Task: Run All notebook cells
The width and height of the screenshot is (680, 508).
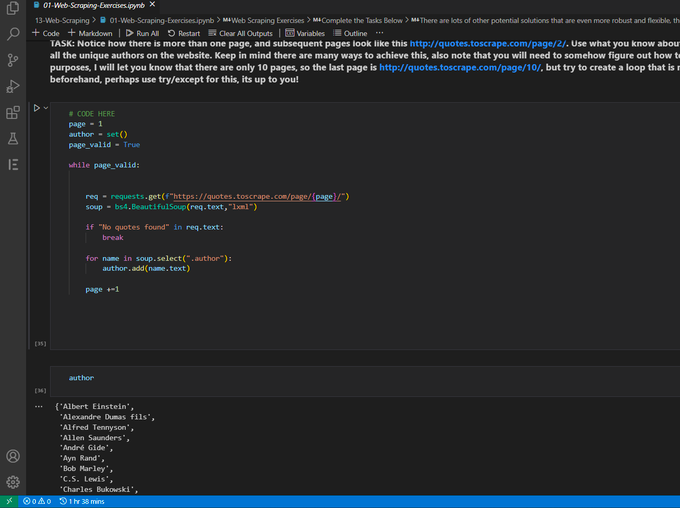Action: pos(142,33)
